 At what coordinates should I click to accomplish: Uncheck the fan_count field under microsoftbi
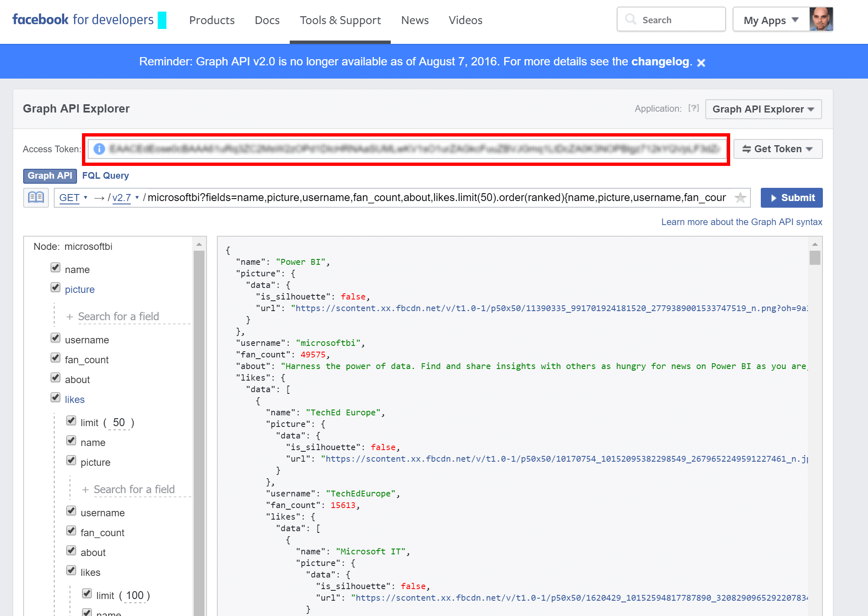click(x=55, y=358)
